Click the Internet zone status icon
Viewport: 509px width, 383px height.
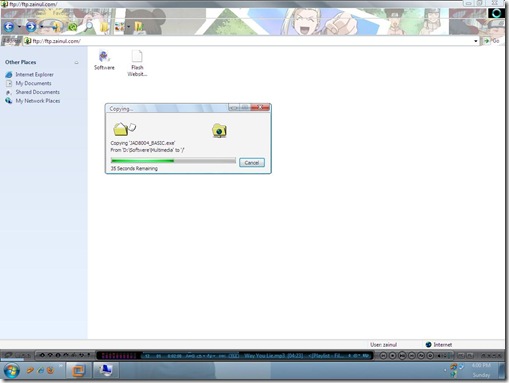click(428, 345)
